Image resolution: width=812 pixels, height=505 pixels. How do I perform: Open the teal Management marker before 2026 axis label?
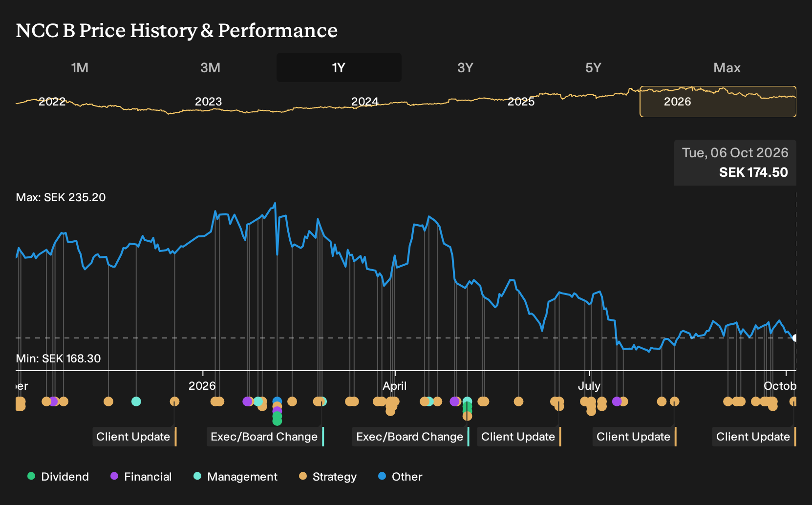136,401
